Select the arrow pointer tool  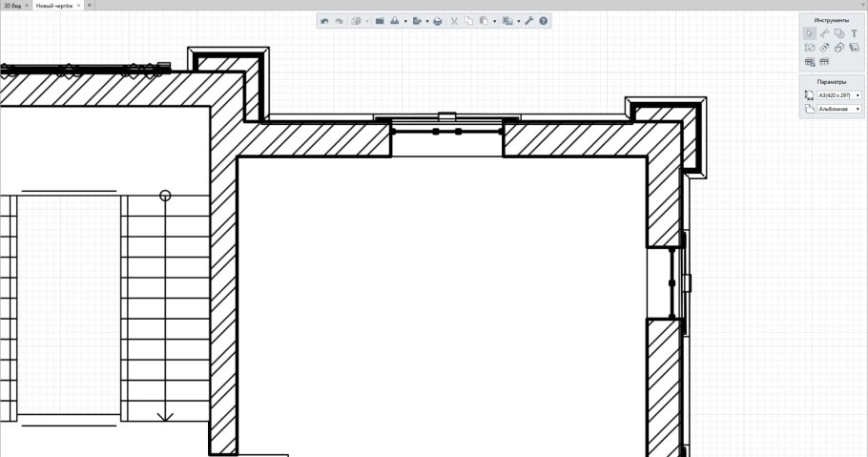(x=809, y=33)
